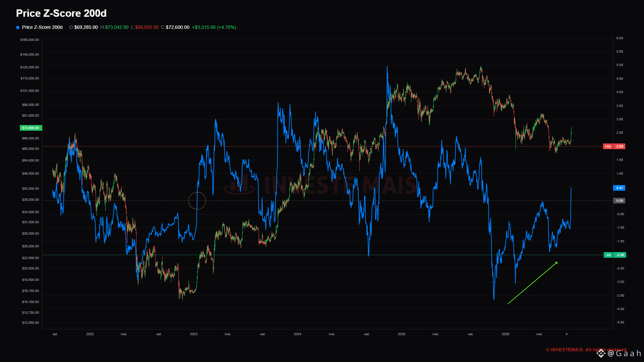Viewport: 644px width, 362px height.
Task: Click the gray 0.00 zero-line tag
Action: coord(619,200)
